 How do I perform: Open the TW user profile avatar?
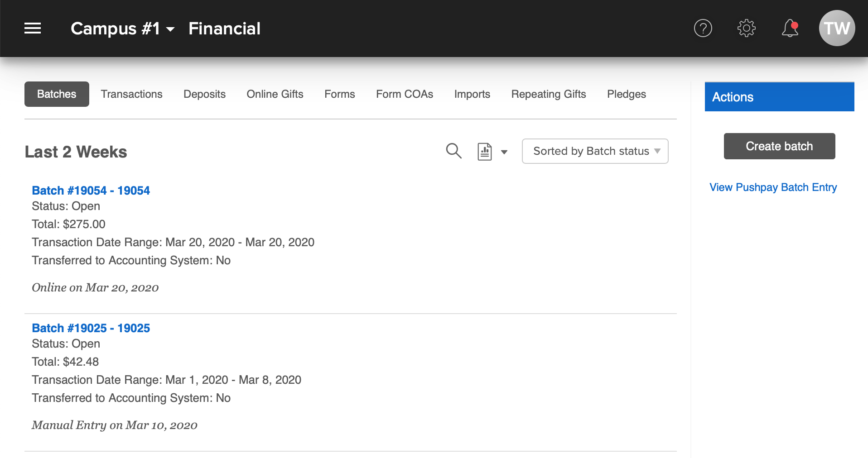click(836, 29)
